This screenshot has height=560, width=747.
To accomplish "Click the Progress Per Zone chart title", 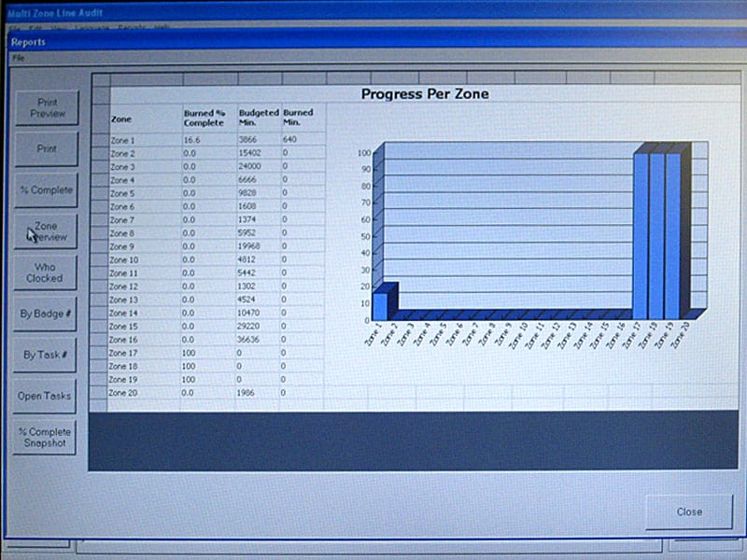I will 424,94.
